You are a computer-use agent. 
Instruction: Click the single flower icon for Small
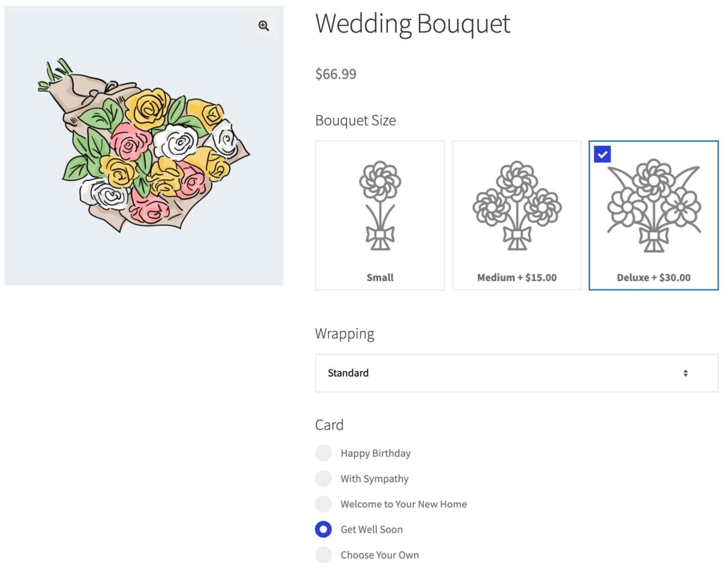click(380, 206)
